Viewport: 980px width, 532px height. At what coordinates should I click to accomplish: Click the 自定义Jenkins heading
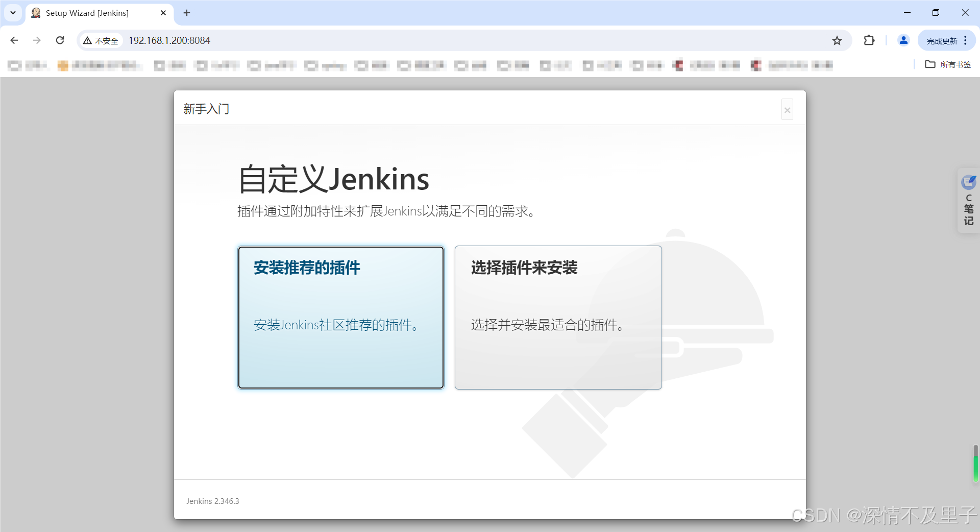334,179
